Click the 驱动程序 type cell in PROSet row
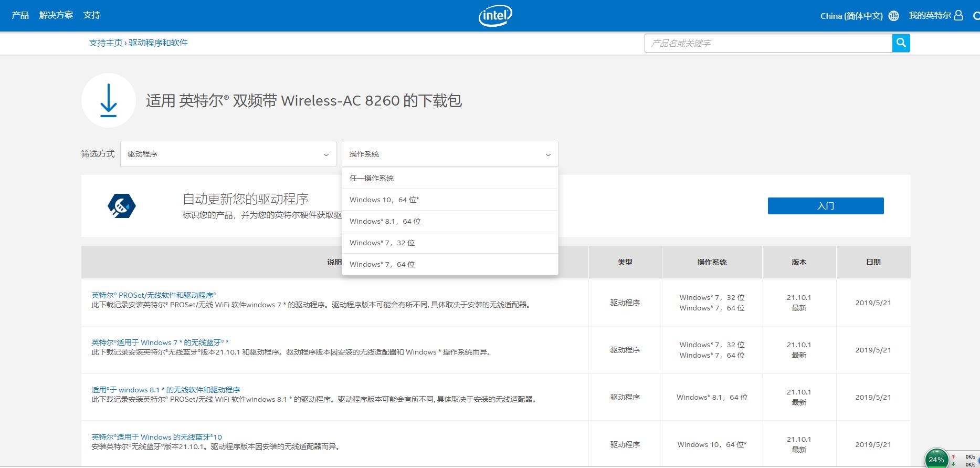This screenshot has width=980, height=468. pyautogui.click(x=625, y=303)
